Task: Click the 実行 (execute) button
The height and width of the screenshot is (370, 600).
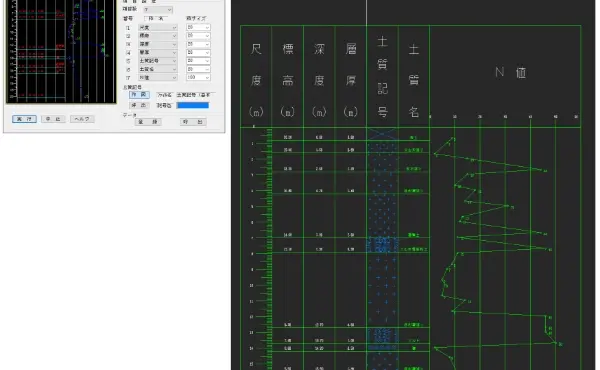Action: coord(24,119)
